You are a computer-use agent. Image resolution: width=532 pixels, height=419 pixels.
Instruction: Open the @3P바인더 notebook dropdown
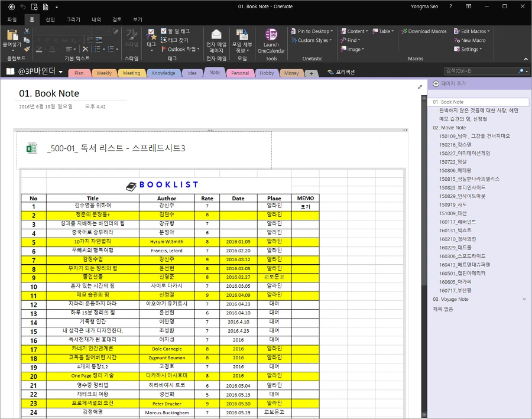click(61, 72)
